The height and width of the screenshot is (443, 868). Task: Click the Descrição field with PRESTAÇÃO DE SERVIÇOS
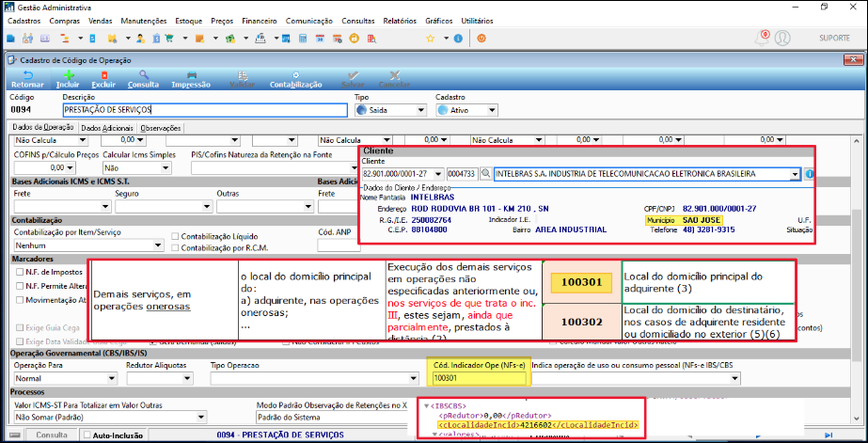pos(205,110)
